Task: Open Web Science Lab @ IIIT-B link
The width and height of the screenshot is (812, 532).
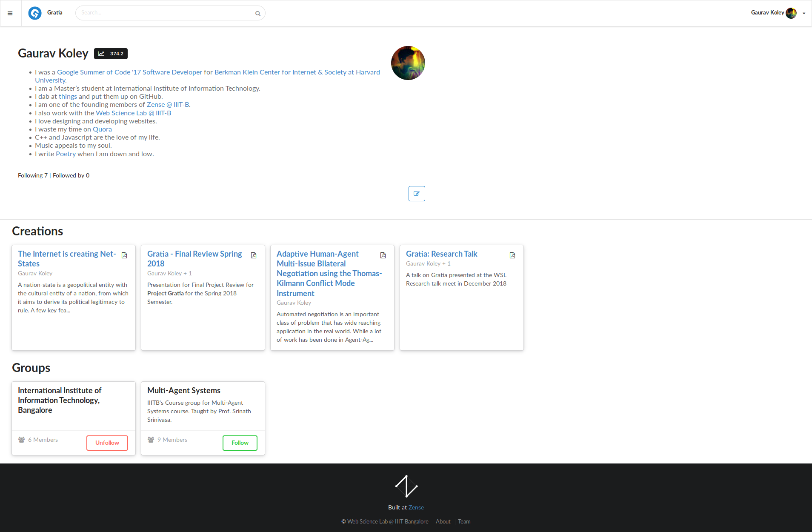Action: coord(133,113)
